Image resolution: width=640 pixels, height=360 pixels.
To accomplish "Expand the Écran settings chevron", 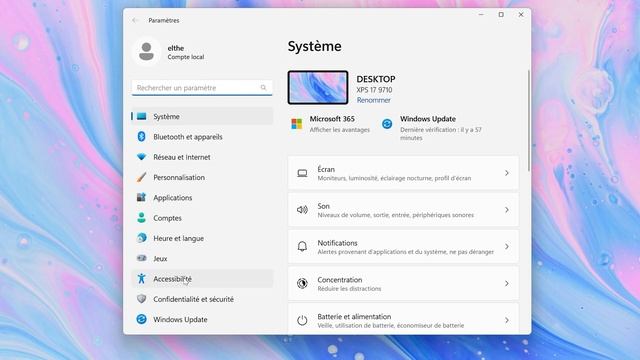I will click(507, 173).
